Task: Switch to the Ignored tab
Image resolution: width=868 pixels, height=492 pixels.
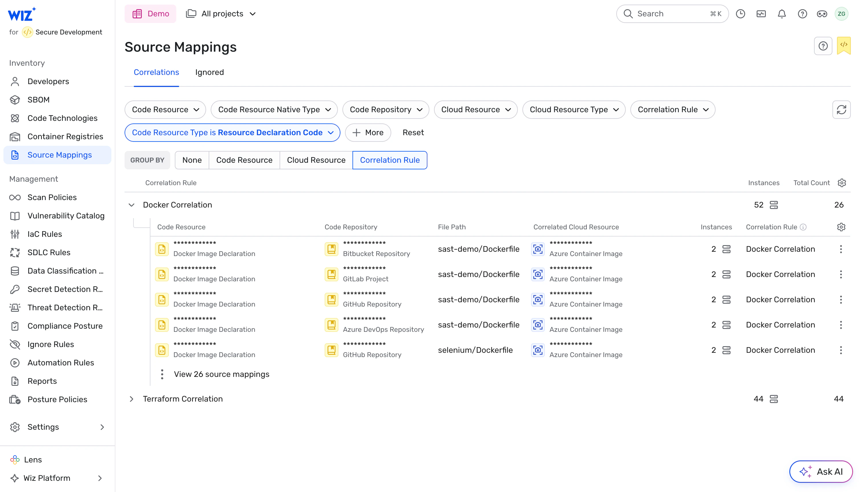Action: [x=209, y=72]
